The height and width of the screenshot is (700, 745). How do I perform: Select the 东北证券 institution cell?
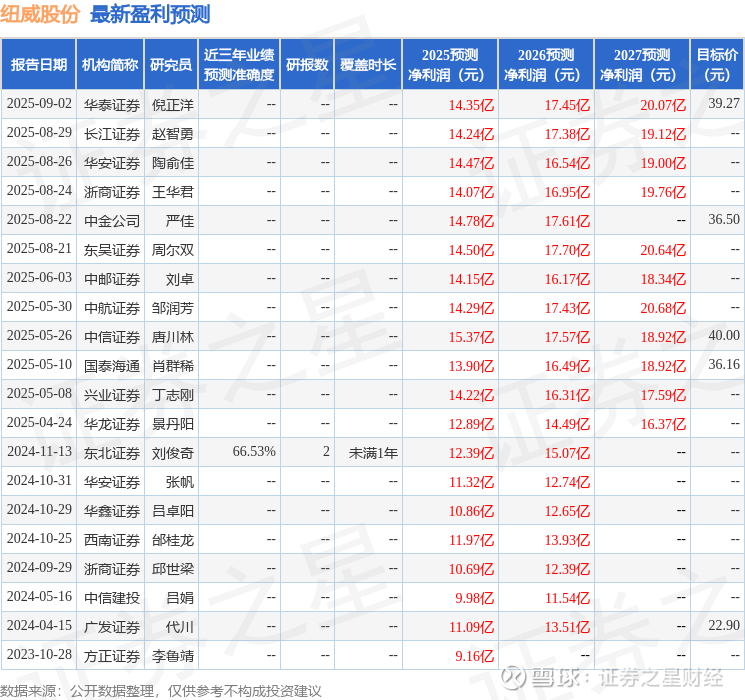112,453
